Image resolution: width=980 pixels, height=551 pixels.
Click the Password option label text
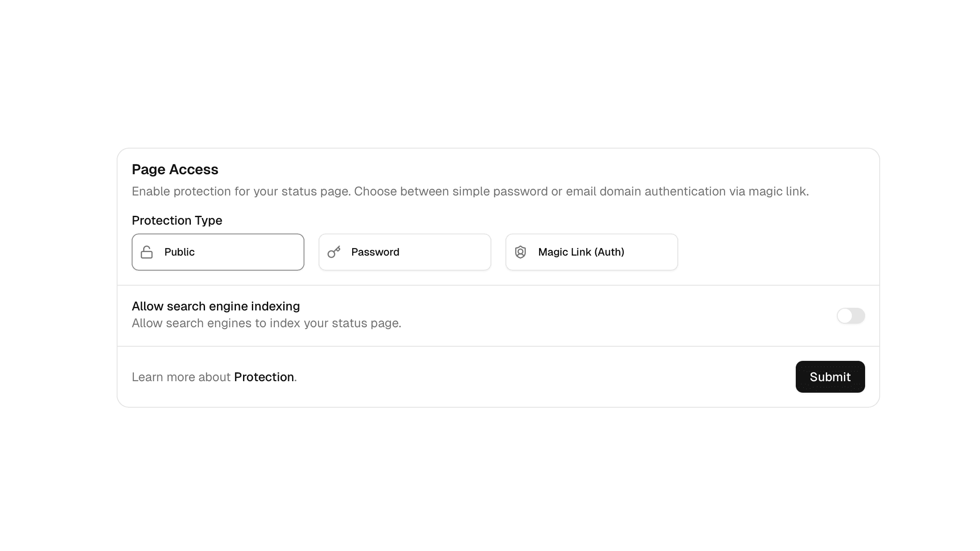375,252
